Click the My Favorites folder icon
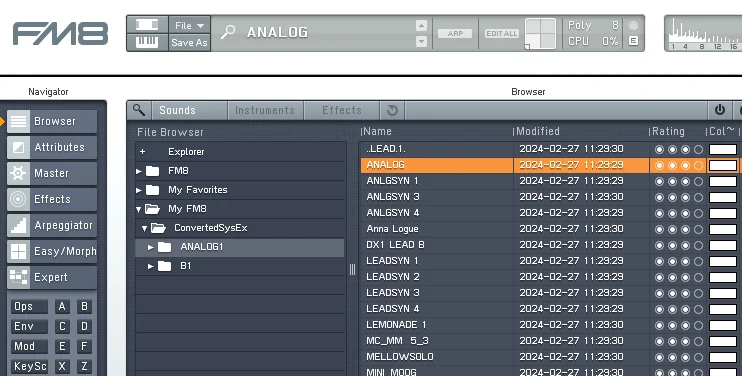This screenshot has height=376, width=742. pos(152,190)
